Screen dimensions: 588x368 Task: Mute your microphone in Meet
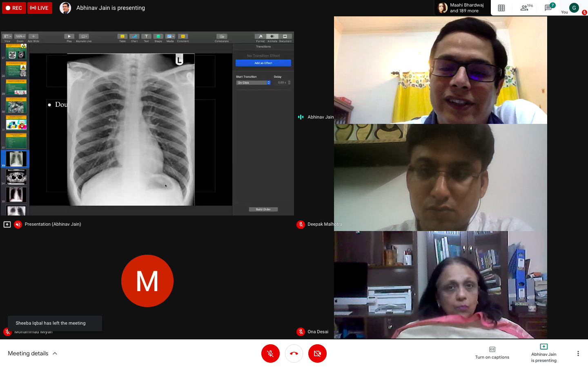point(270,353)
